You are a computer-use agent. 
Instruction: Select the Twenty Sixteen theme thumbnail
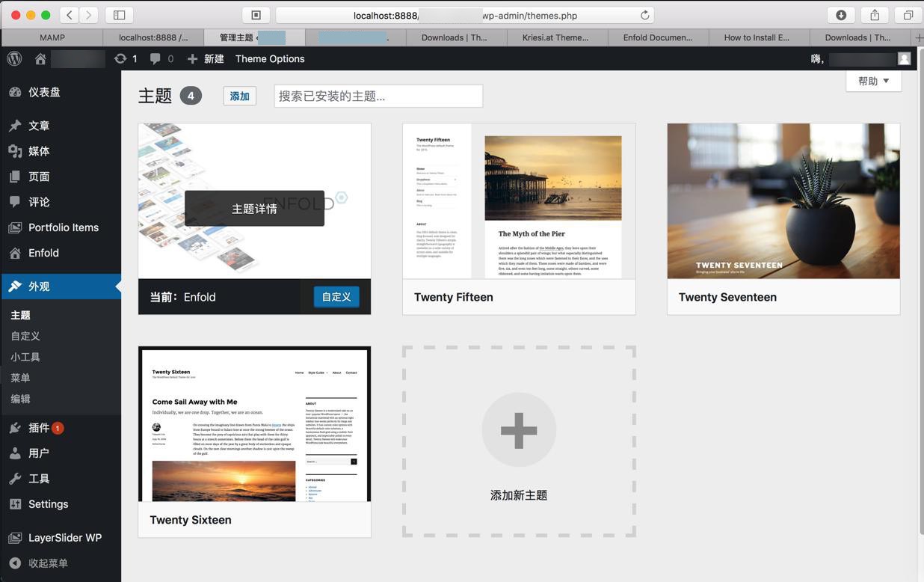pyautogui.click(x=255, y=424)
